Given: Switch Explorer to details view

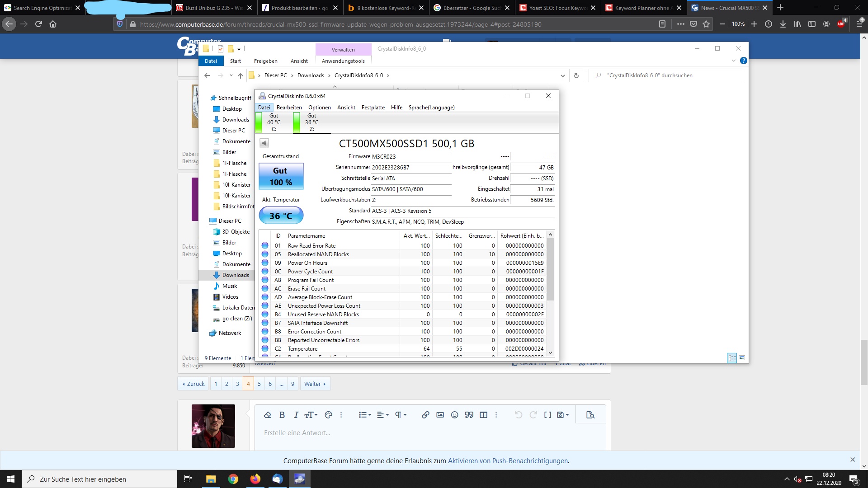Looking at the screenshot, I should pyautogui.click(x=731, y=357).
